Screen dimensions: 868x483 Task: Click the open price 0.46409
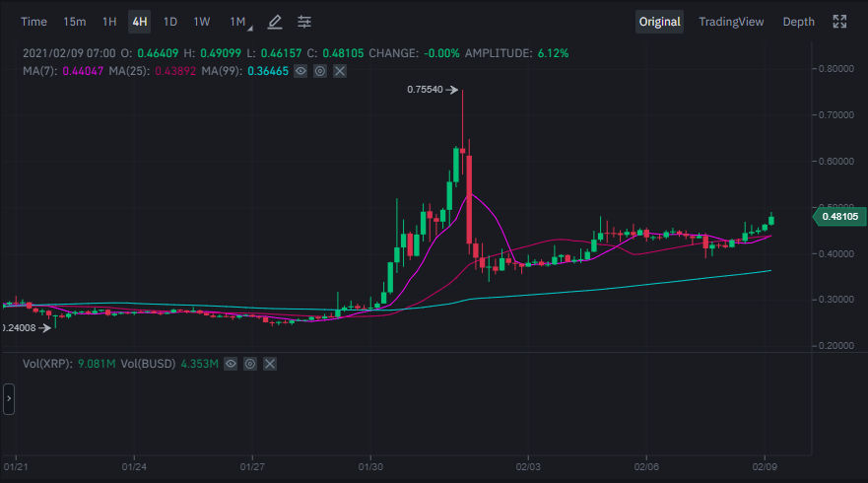(158, 53)
